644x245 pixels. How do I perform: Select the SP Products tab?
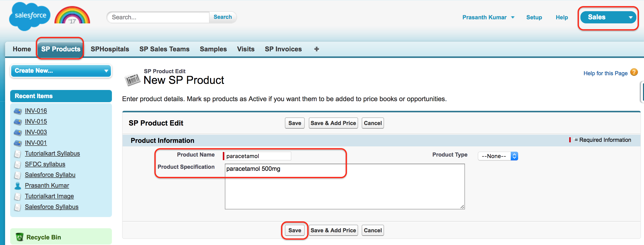(61, 49)
